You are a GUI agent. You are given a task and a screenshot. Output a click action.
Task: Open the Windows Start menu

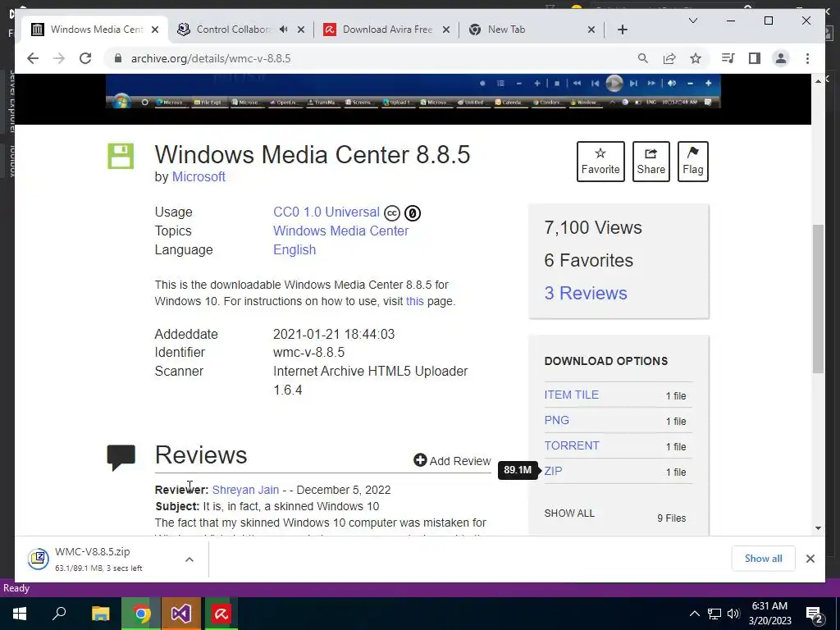20,614
